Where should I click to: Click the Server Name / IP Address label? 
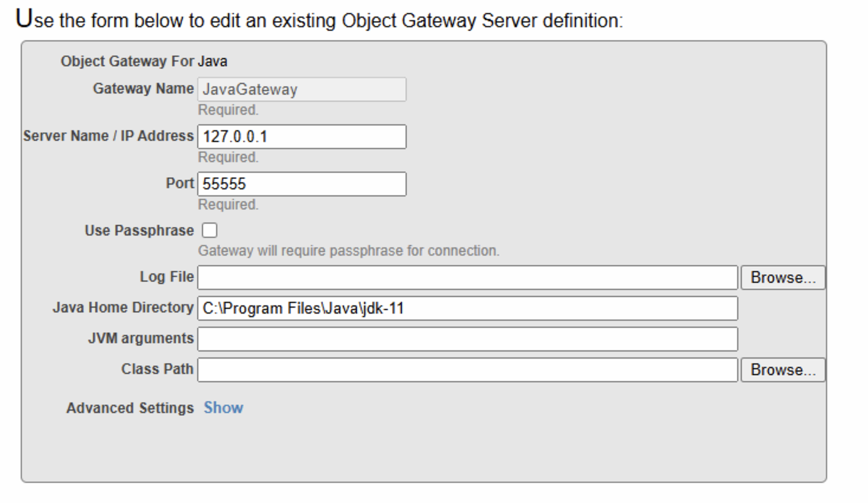108,136
